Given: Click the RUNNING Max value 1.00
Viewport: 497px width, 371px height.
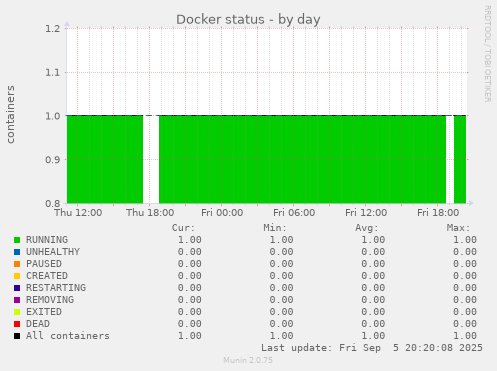Looking at the screenshot, I should pos(465,240).
